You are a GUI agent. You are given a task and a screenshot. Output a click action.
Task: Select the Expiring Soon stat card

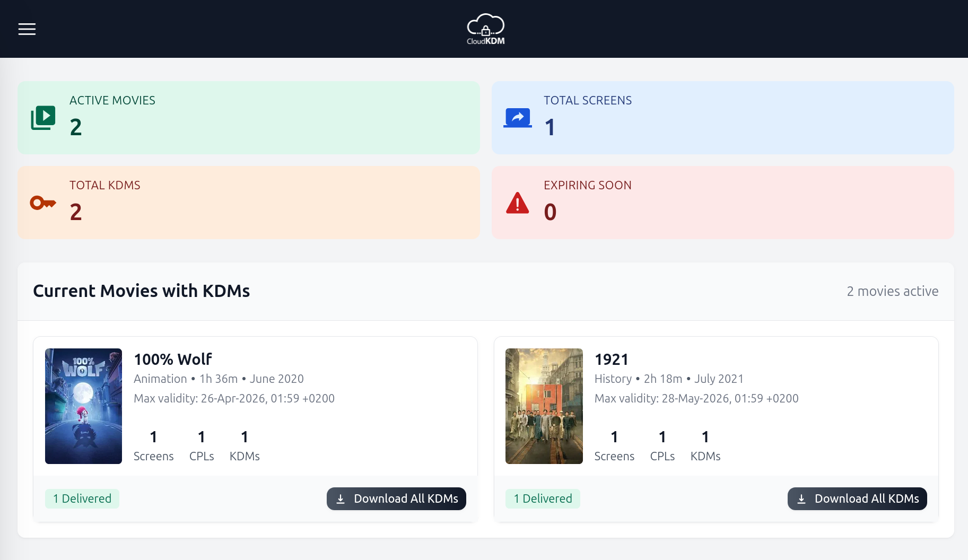tap(722, 203)
